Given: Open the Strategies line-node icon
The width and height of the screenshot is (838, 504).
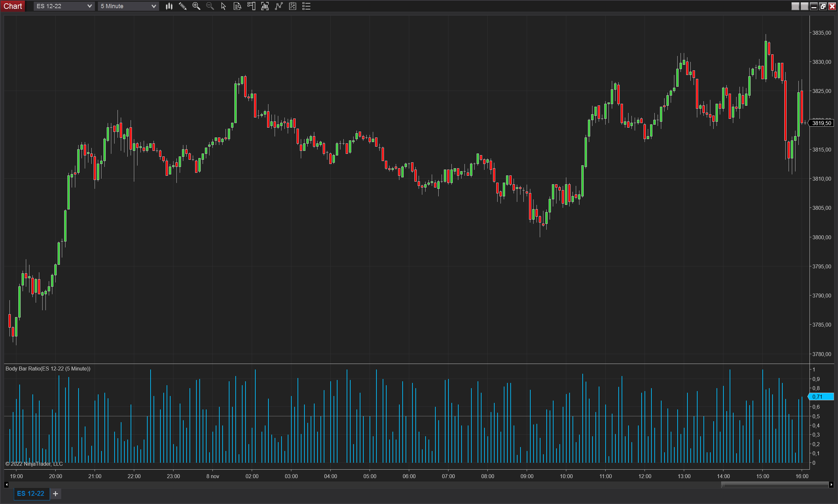Looking at the screenshot, I should pyautogui.click(x=279, y=6).
